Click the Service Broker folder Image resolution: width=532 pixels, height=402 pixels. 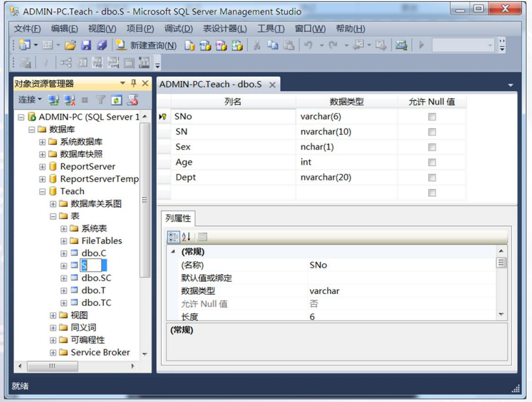100,353
